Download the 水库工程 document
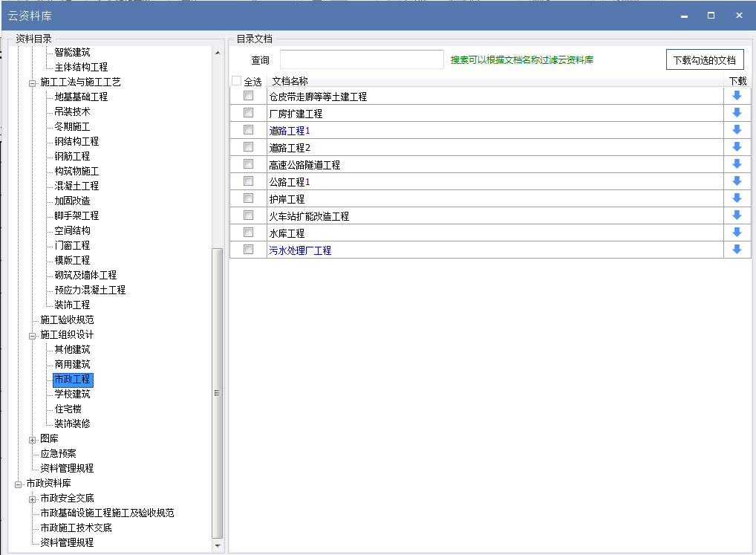Screen dimensions: 756x555 (737, 233)
